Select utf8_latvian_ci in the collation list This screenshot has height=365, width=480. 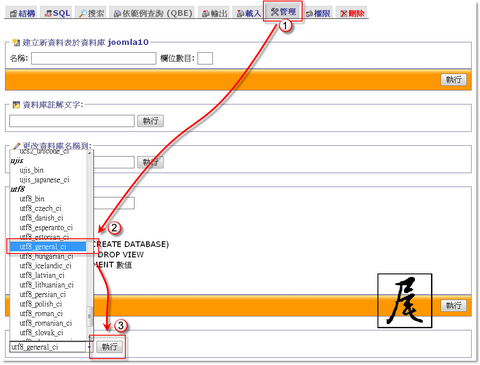point(48,275)
